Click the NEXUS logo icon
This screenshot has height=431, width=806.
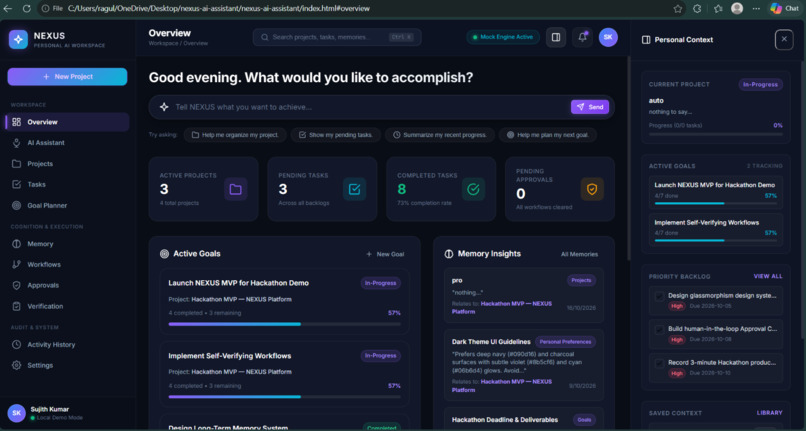click(18, 40)
